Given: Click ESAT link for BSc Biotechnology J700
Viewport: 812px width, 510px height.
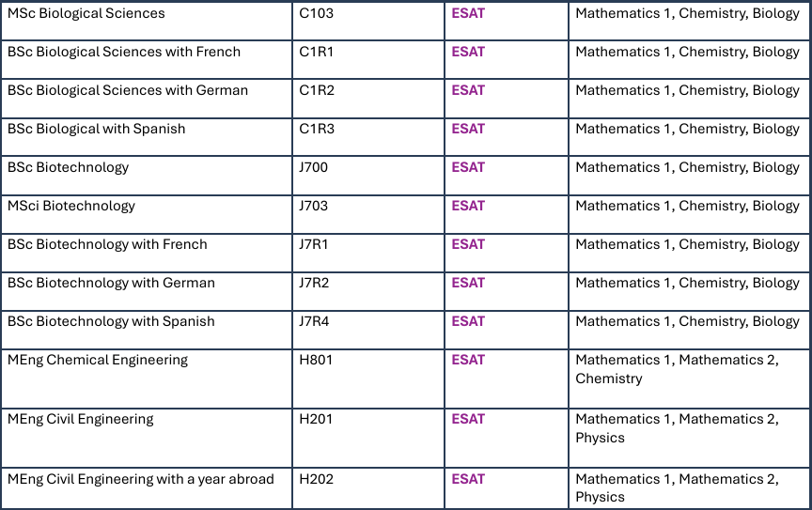Looking at the screenshot, I should (x=468, y=167).
